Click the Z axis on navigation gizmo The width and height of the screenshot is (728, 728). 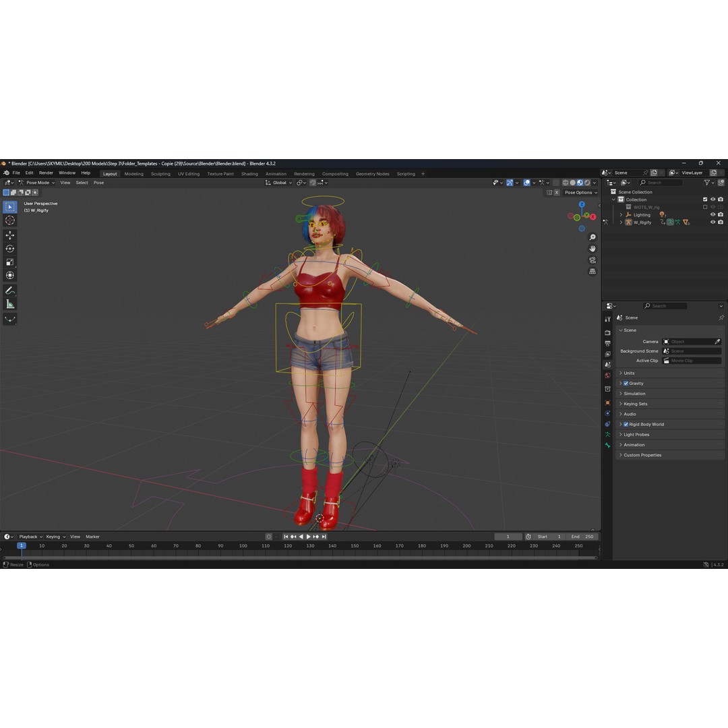pos(582,204)
